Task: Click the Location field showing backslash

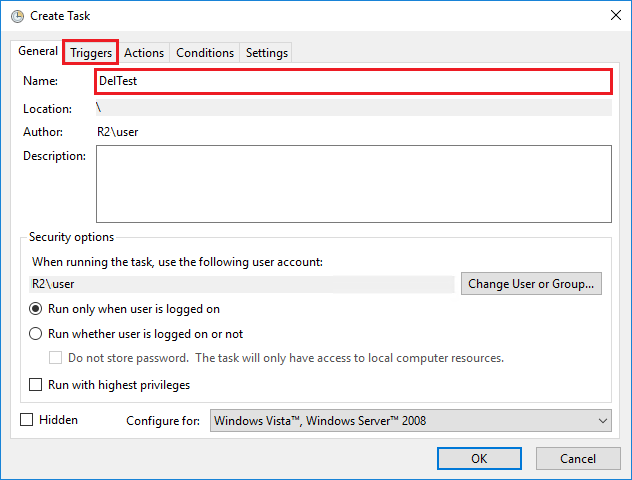Action: pos(353,108)
